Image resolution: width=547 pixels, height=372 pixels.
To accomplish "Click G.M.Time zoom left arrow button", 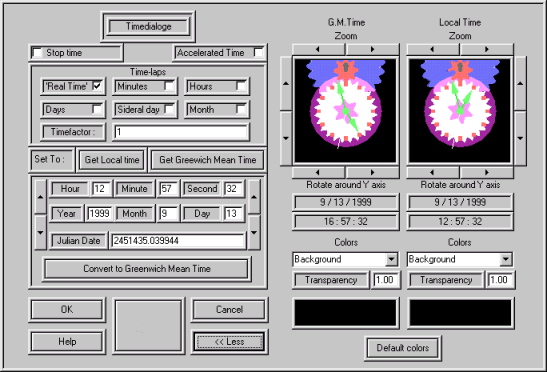I will click(318, 49).
